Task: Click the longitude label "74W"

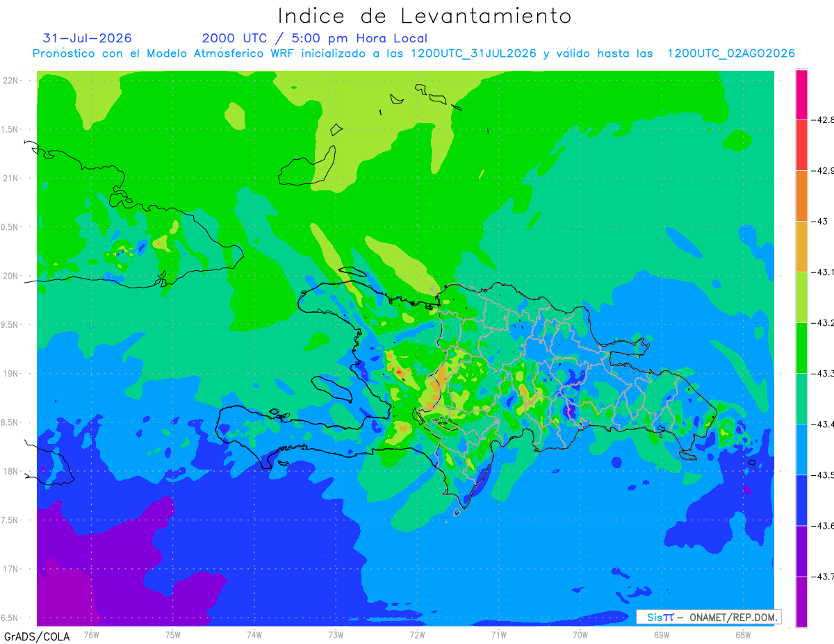Action: point(254,634)
